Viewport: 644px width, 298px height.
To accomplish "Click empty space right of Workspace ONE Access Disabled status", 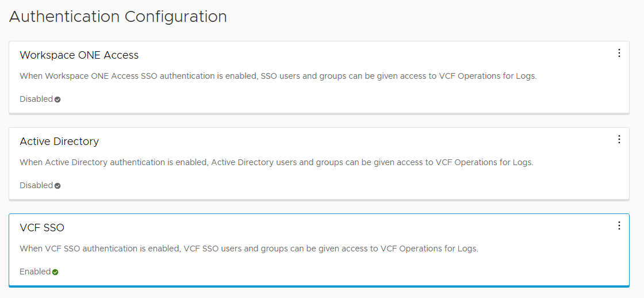I will [345, 99].
